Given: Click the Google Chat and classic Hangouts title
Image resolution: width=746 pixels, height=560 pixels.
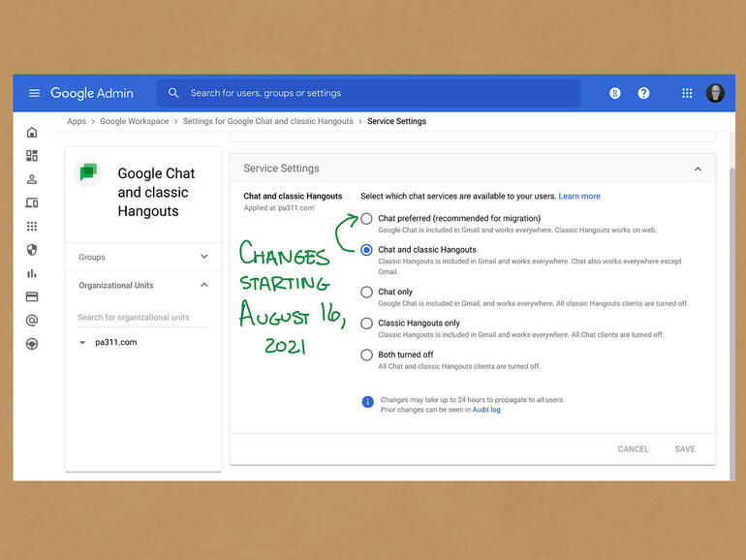Looking at the screenshot, I should [x=156, y=192].
